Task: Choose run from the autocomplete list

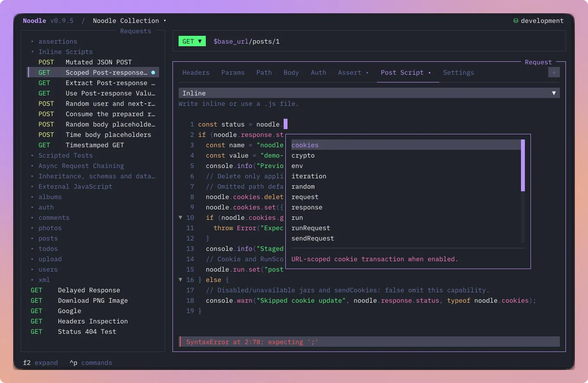Action: click(x=406, y=218)
